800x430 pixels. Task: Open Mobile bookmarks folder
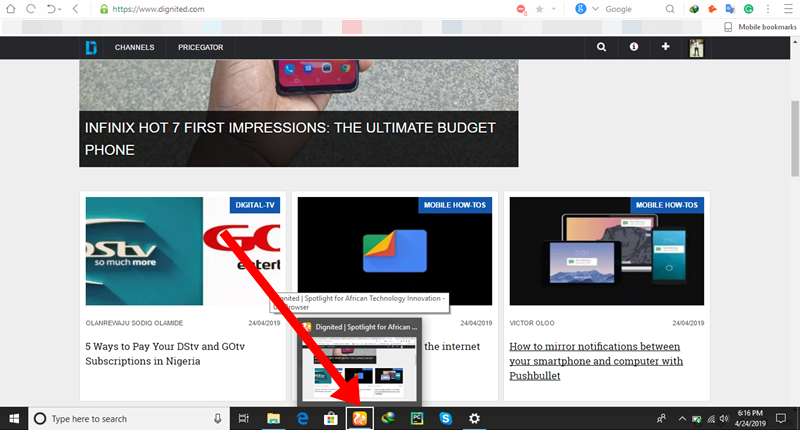click(760, 27)
